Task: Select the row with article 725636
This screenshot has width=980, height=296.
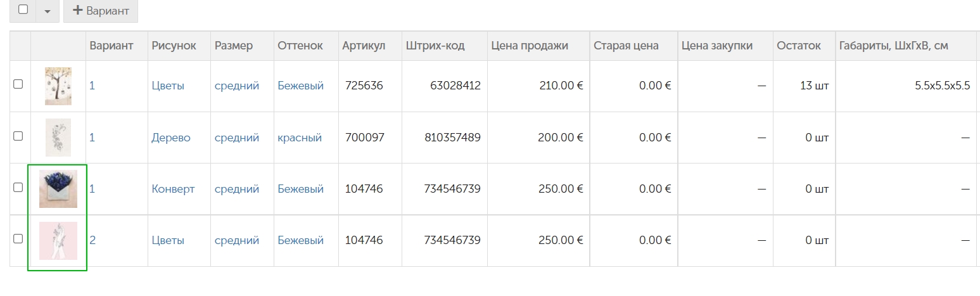Action: coord(18,84)
